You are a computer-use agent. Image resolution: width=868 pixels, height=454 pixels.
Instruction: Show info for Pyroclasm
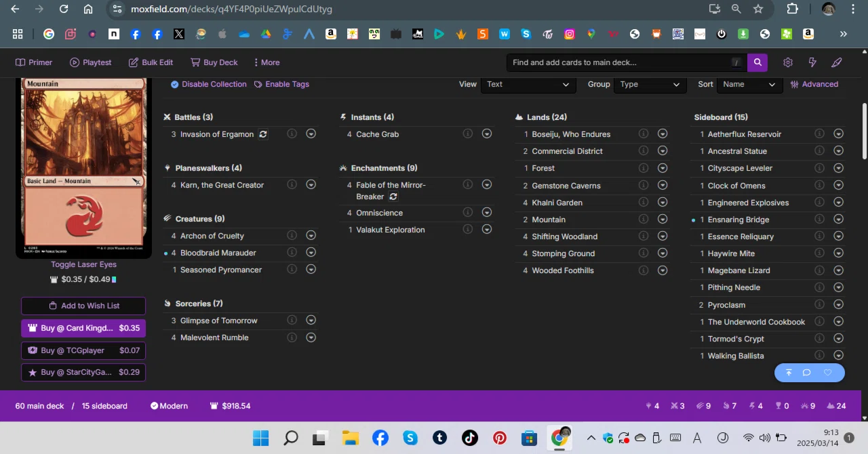[x=819, y=304]
